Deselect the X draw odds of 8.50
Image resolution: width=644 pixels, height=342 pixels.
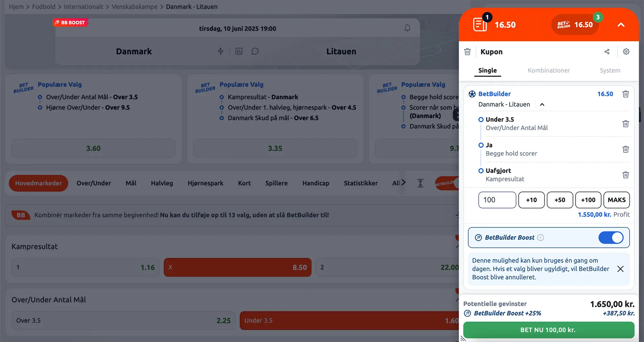(237, 267)
